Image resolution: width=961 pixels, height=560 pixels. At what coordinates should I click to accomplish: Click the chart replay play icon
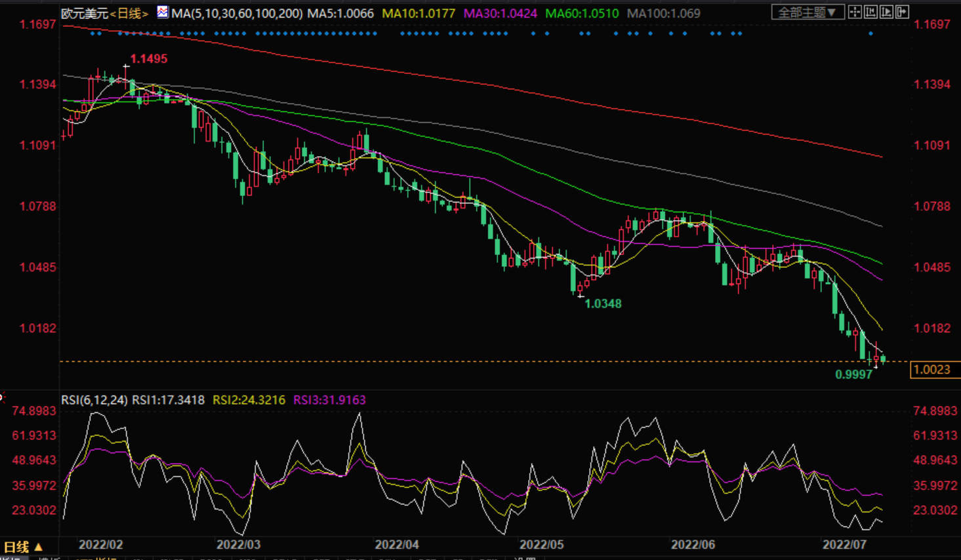886,12
